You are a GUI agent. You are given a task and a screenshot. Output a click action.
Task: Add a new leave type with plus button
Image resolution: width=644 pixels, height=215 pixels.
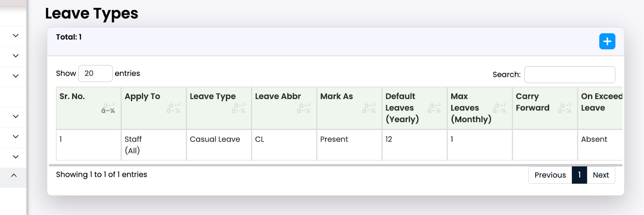tap(607, 41)
